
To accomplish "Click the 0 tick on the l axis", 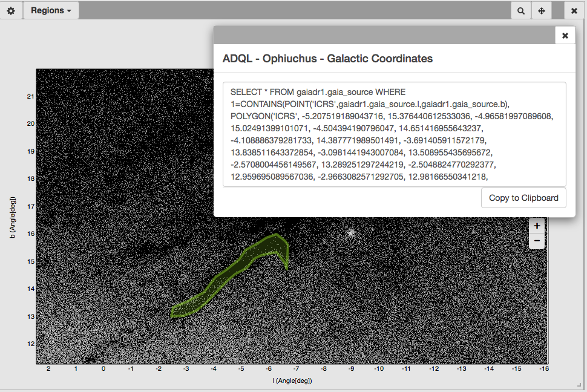I will tap(103, 368).
